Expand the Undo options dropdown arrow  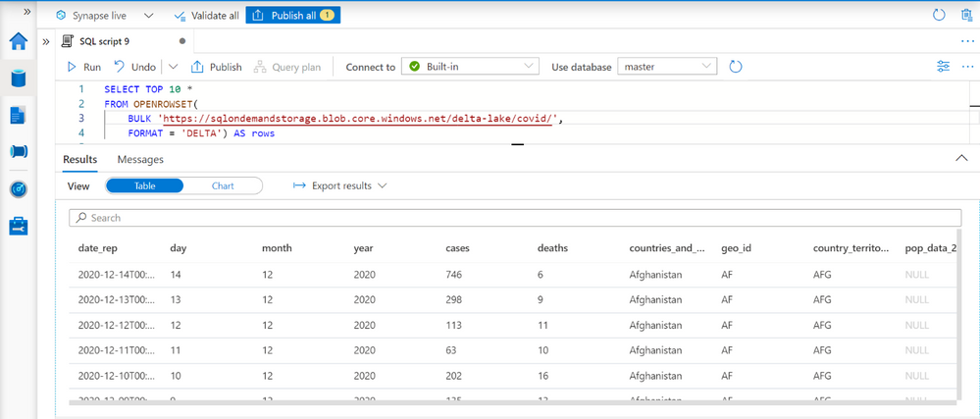tap(173, 67)
